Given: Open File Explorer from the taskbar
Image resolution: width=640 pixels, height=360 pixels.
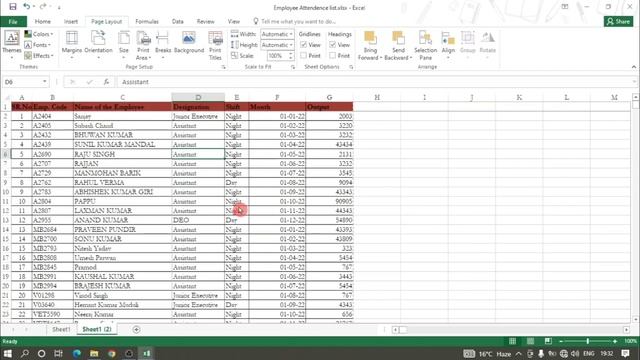Looking at the screenshot, I should (x=94, y=353).
